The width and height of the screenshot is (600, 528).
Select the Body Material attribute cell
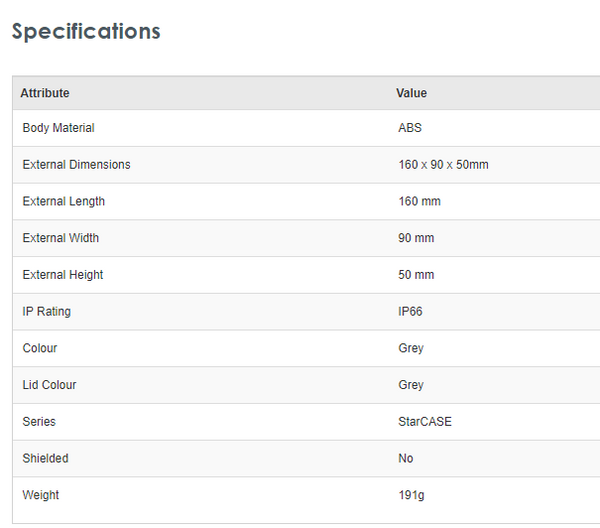pos(58,128)
